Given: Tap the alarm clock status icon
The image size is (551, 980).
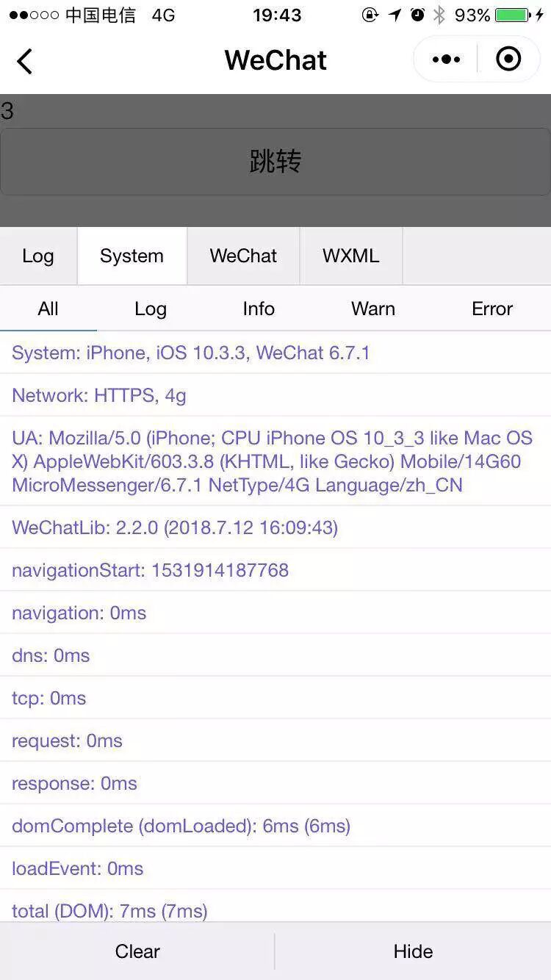Looking at the screenshot, I should (417, 15).
